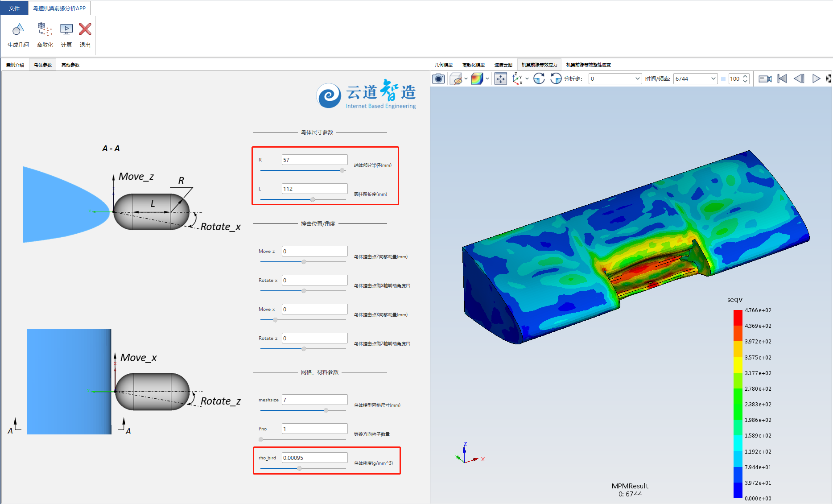Click the 离散化 discretize icon

pos(45,29)
